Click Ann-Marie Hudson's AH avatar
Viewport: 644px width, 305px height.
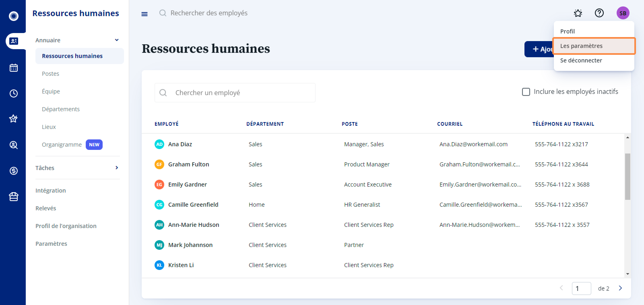159,225
